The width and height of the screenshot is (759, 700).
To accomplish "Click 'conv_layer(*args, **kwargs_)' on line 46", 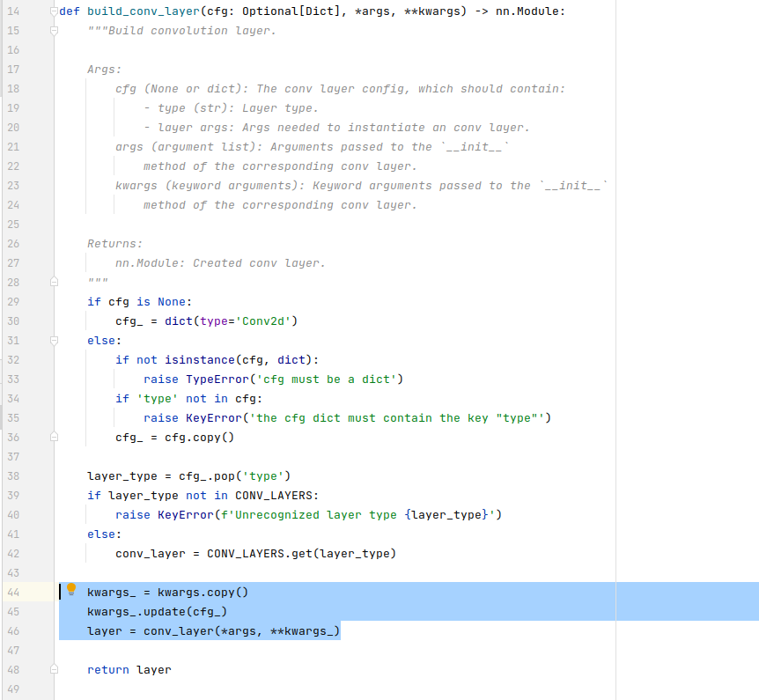I will tap(242, 630).
